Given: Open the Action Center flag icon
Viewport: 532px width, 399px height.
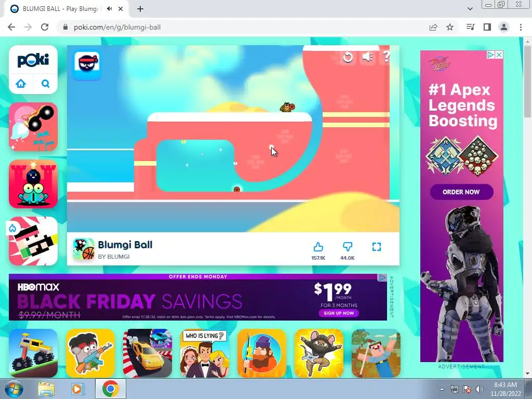Looking at the screenshot, I should (x=467, y=390).
